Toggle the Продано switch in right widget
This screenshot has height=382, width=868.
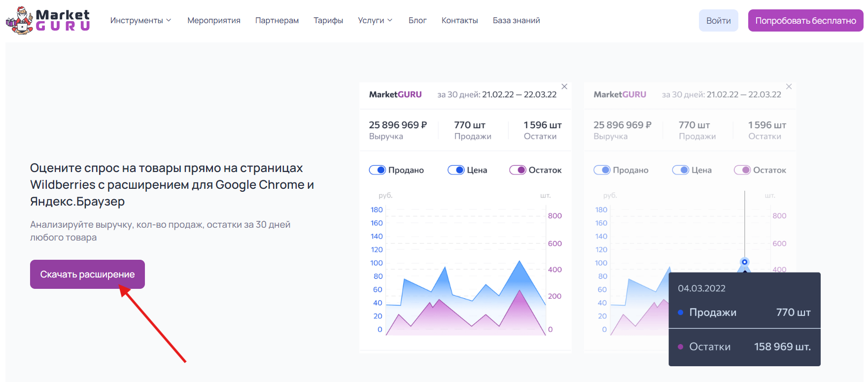[x=602, y=170]
